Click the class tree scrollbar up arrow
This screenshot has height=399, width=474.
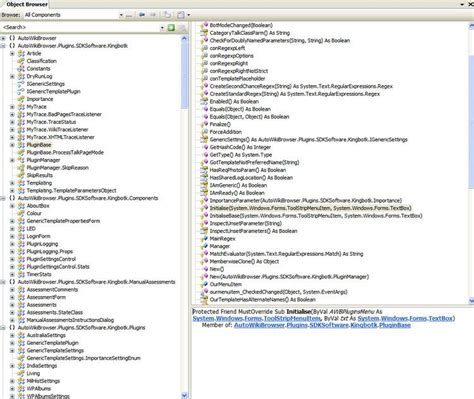coord(184,39)
